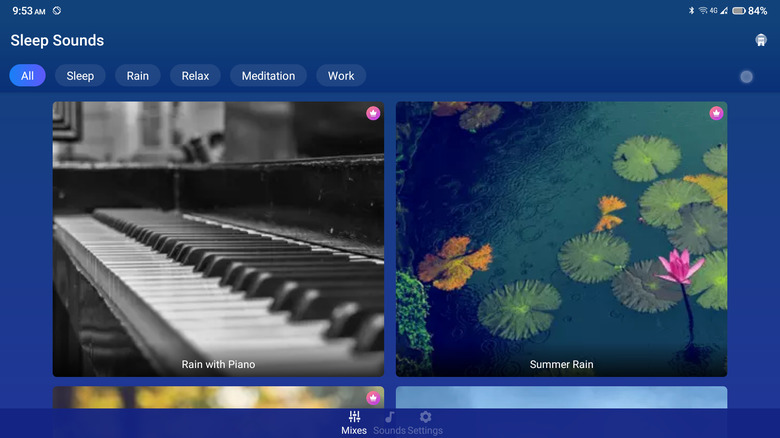Click the Sounds label in bottom navigation
Image resolution: width=780 pixels, height=438 pixels.
(x=390, y=431)
